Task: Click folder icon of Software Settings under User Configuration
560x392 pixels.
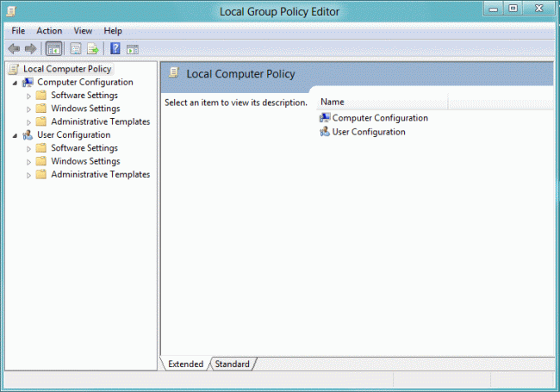Action: 41,148
